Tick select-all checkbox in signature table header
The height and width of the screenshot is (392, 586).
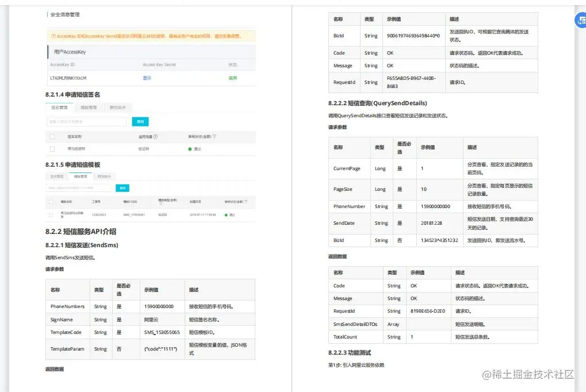click(52, 137)
